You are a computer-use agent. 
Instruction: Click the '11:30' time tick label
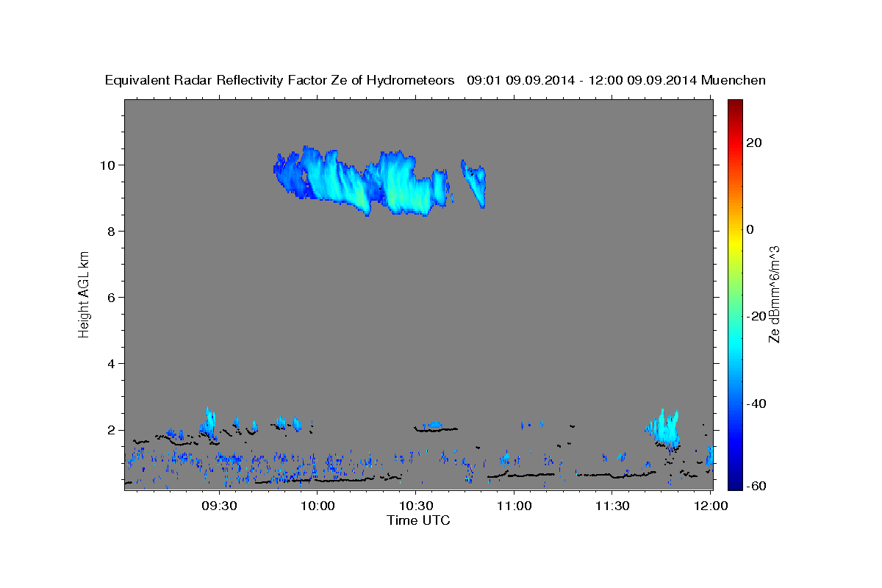pos(612,506)
